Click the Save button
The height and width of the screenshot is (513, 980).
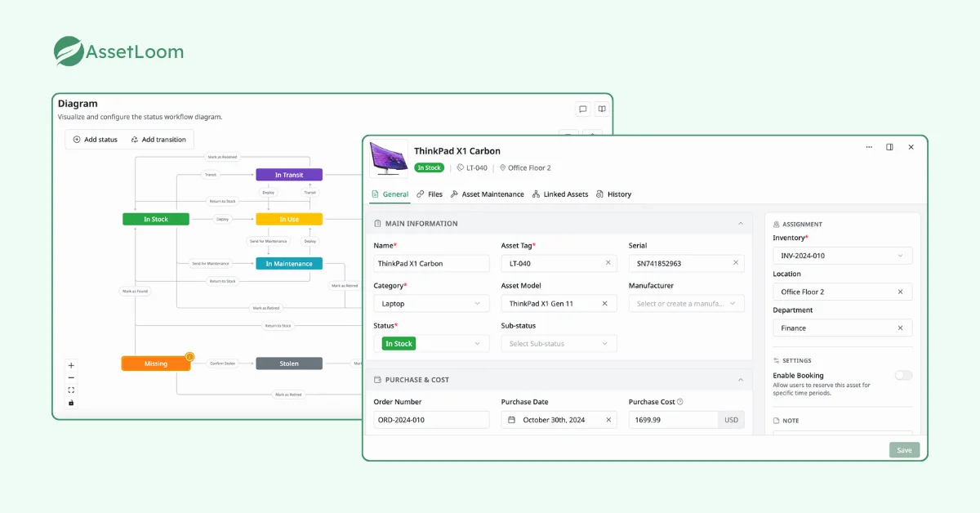click(x=904, y=450)
